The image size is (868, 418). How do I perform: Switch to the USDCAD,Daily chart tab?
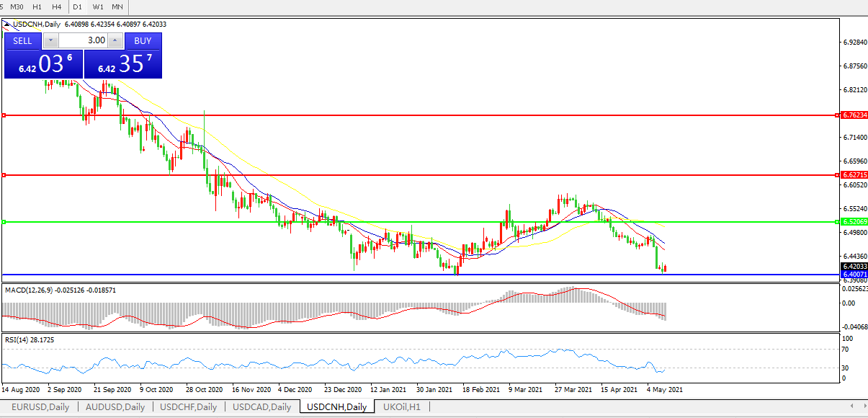(262, 407)
